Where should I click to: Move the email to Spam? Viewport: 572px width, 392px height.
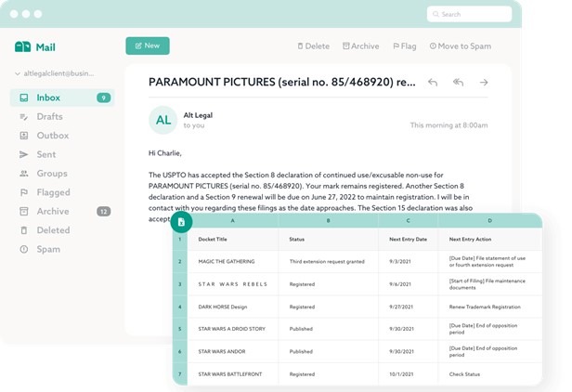coord(461,46)
